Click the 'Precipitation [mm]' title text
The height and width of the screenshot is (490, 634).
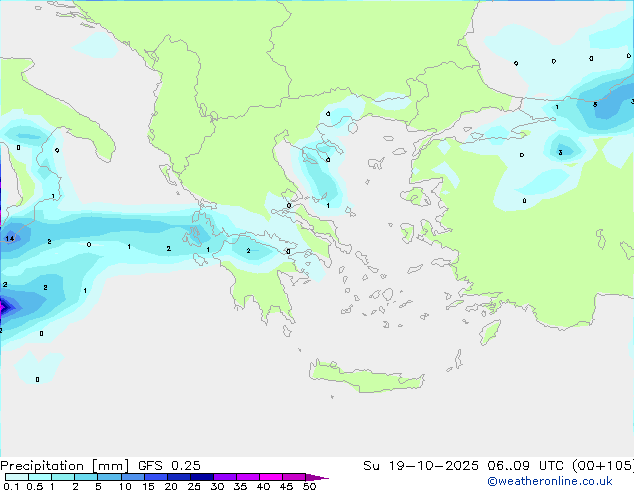pos(65,466)
